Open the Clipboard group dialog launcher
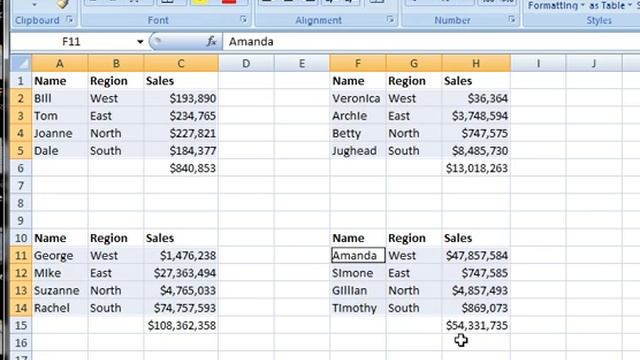The width and height of the screenshot is (640, 360). [x=69, y=19]
